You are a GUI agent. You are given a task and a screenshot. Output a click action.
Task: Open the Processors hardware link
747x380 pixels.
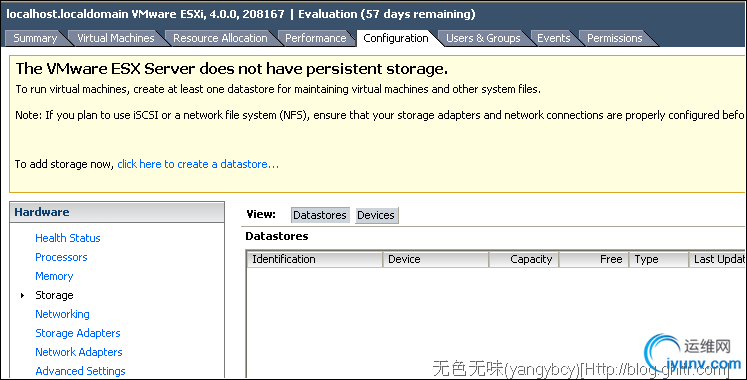click(61, 257)
